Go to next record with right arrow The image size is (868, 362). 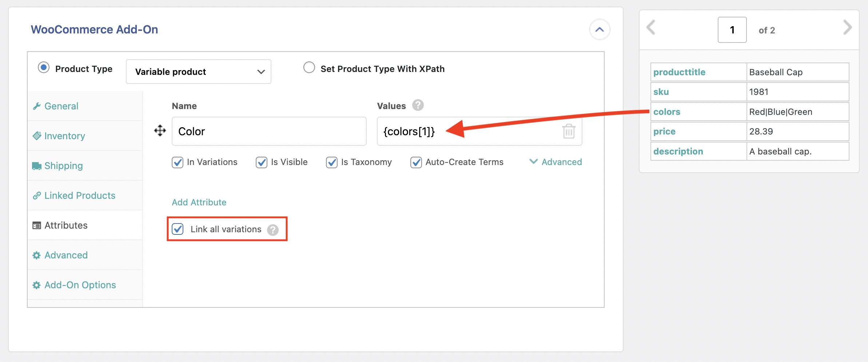847,28
